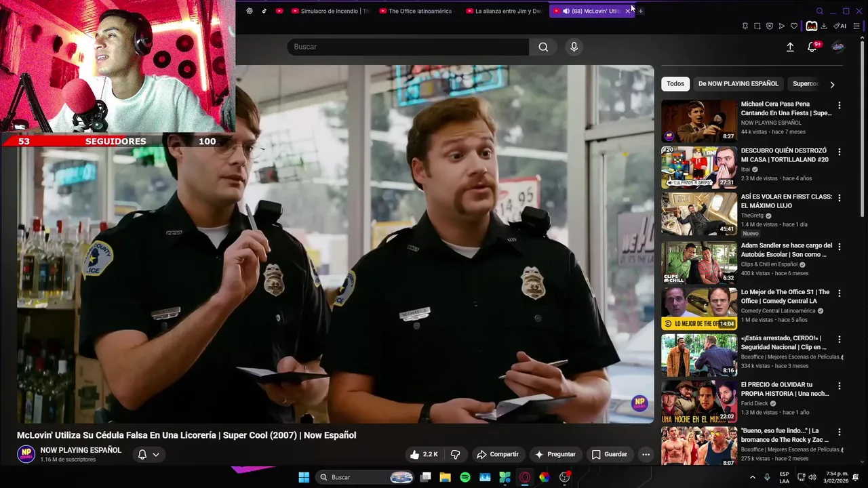This screenshot has height=488, width=868.
Task: Click the YouTube search magnifier button
Action: (x=543, y=47)
